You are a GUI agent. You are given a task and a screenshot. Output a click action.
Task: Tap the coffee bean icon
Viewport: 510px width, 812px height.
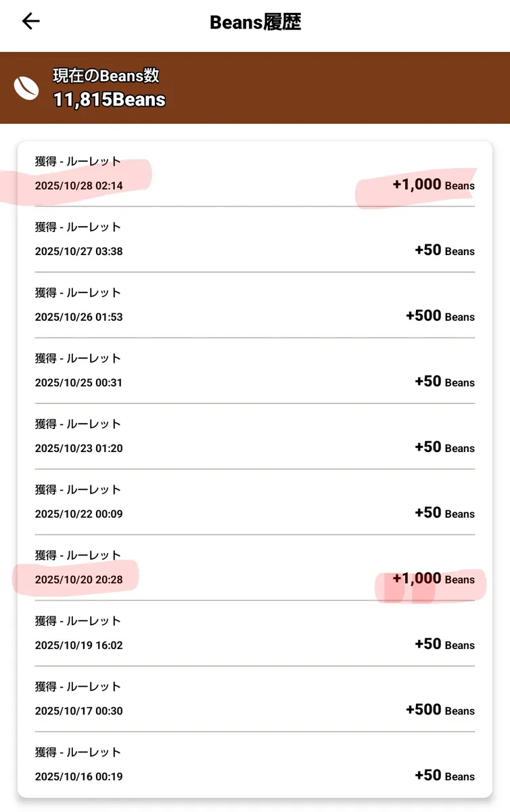tap(27, 89)
